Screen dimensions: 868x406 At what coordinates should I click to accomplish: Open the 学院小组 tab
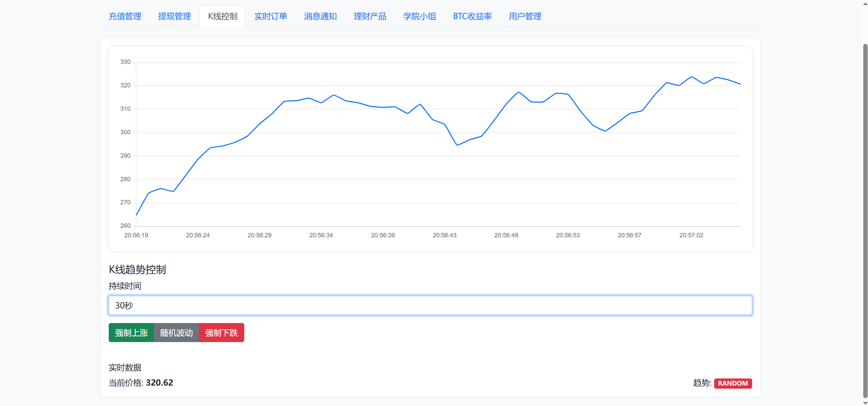point(419,16)
